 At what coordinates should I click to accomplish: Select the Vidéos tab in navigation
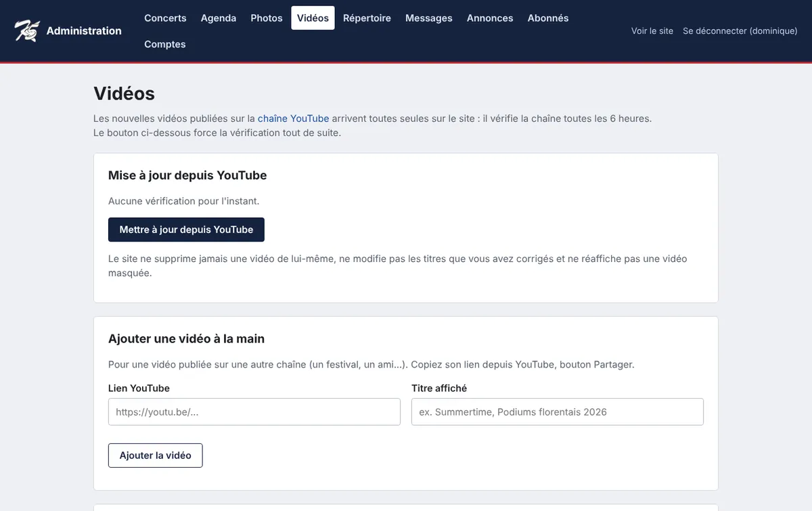313,18
